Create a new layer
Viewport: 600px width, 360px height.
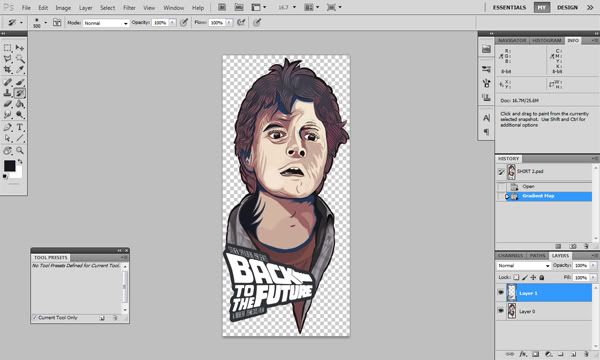[573, 354]
